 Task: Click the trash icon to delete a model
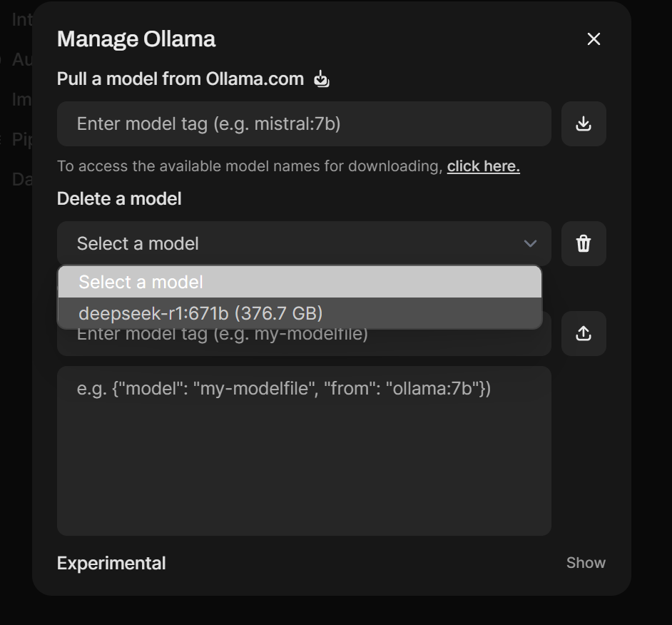(x=584, y=244)
